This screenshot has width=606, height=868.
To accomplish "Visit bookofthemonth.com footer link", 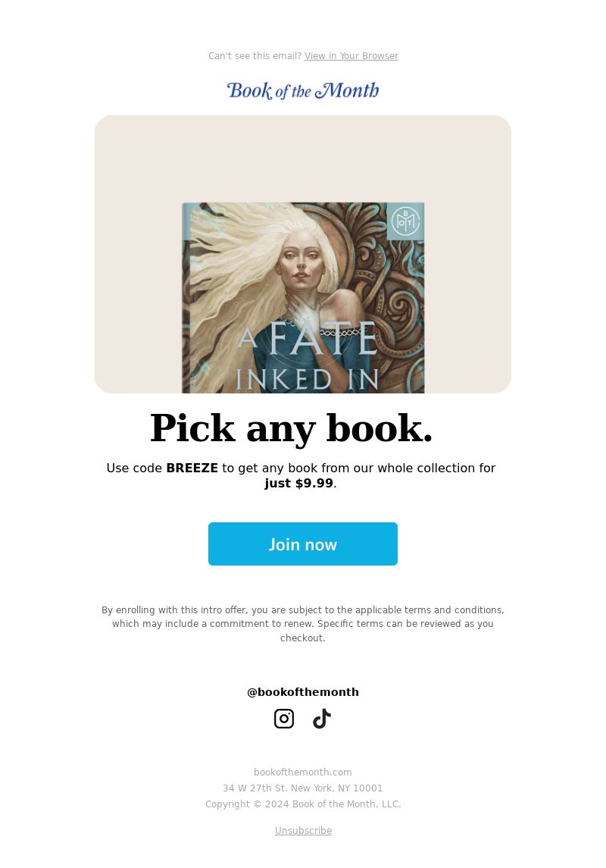I will (303, 772).
